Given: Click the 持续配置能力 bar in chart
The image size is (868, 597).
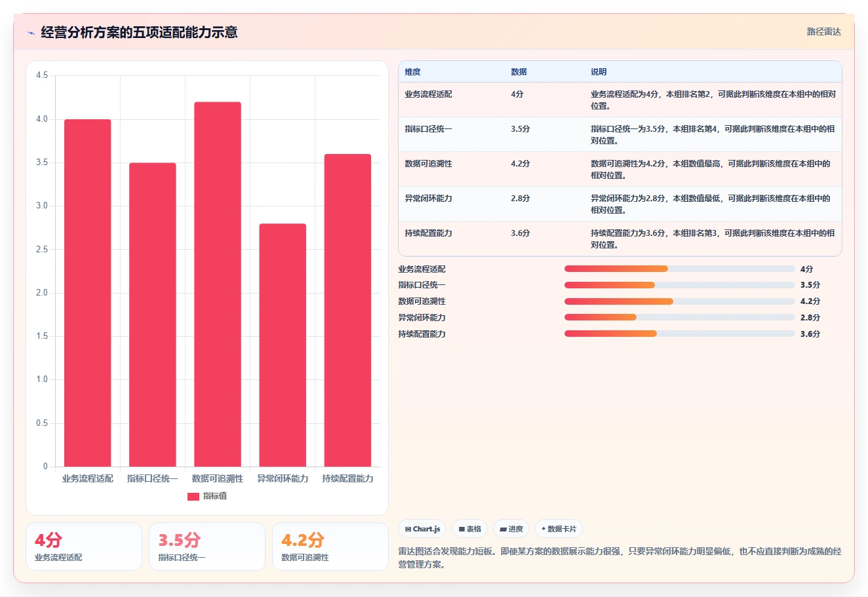Looking at the screenshot, I should pyautogui.click(x=347, y=311).
